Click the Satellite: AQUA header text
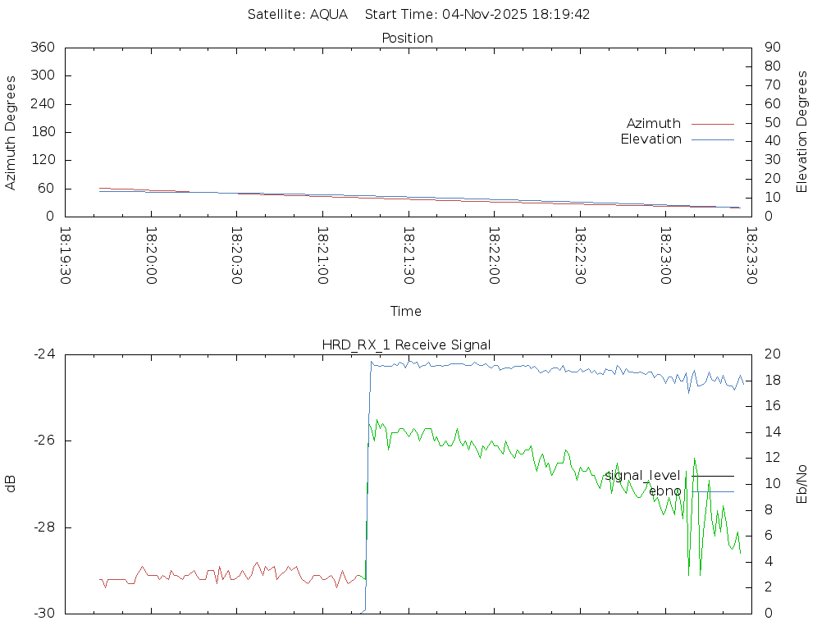Screen dimensions: 840x630 click(298, 15)
